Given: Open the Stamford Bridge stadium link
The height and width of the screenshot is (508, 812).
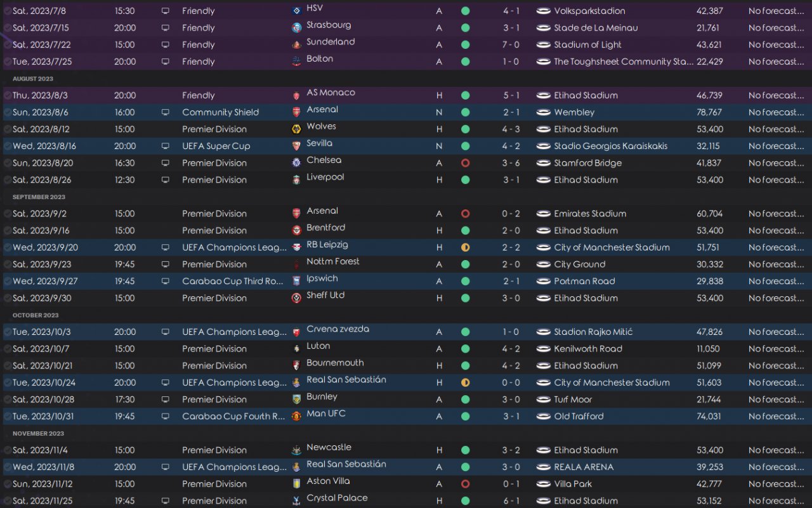Looking at the screenshot, I should pyautogui.click(x=587, y=163).
